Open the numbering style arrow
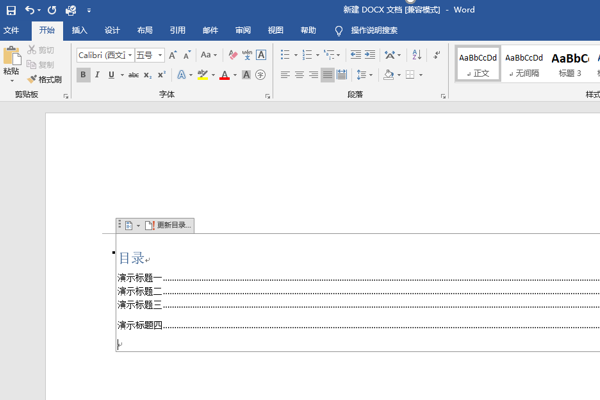This screenshot has width=600, height=400. coord(318,55)
